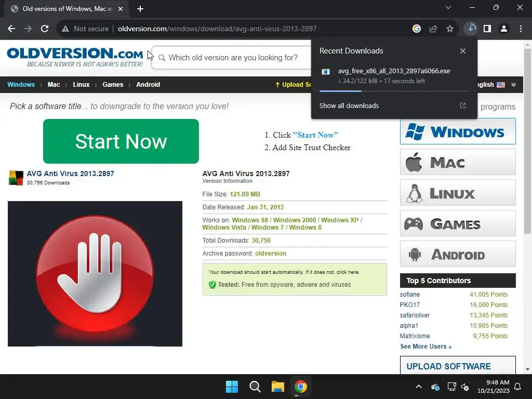Click Show all downloads
The image size is (532, 399).
(349, 105)
